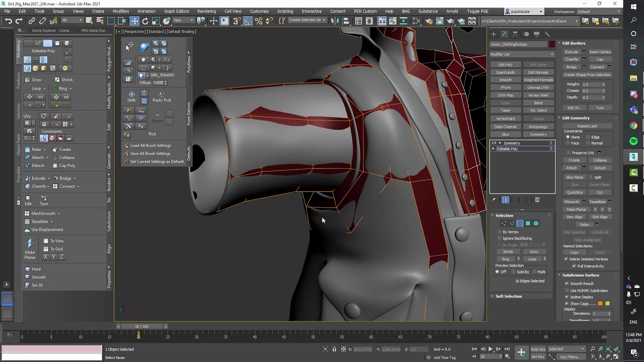The height and width of the screenshot is (362, 644).
Task: Enable Ignore Backfacing checkbox
Action: click(499, 238)
